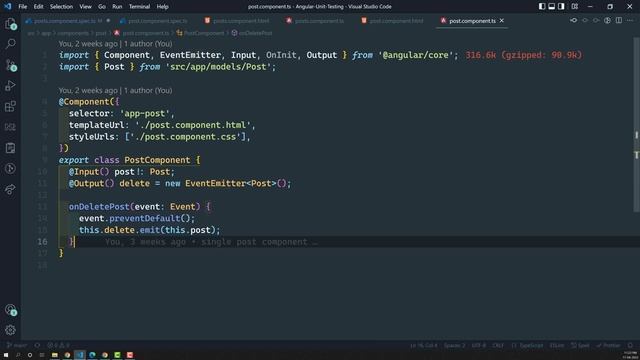Close the post.component.ts tab
This screenshot has height=360, width=640.
click(x=502, y=20)
